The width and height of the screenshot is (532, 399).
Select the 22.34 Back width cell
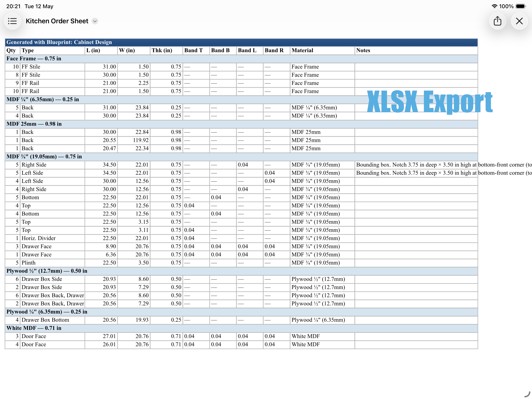click(x=134, y=148)
